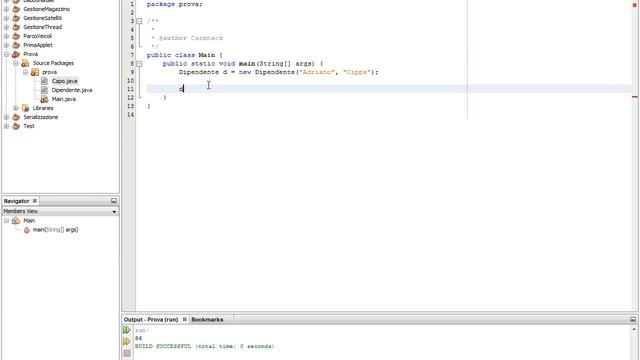Screen dimensions: 640x360
Task: Click the "Cippa" string literal in code
Action: [x=357, y=72]
